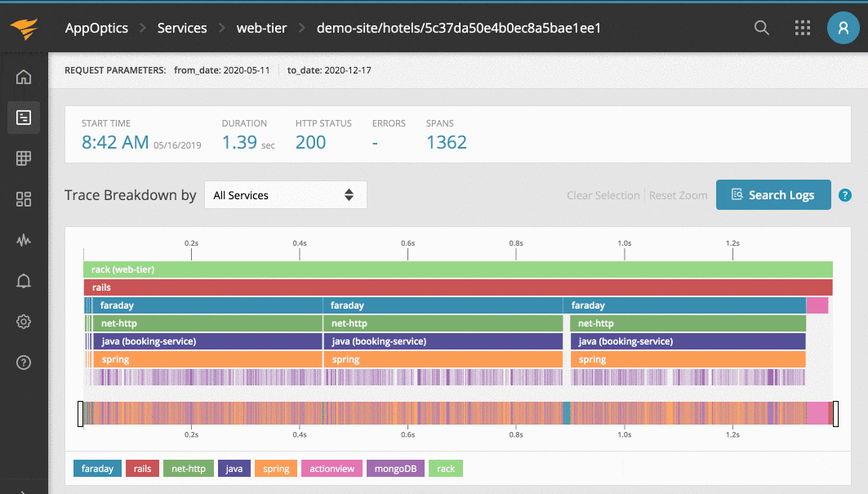Screen dimensions: 868x494
Task: Toggle the net-http legend chip
Action: pos(188,469)
